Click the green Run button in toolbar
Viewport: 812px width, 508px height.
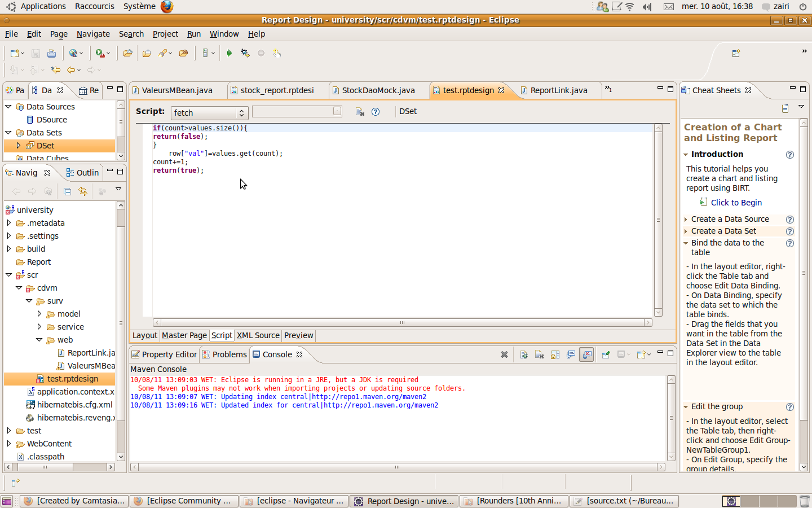pyautogui.click(x=229, y=53)
